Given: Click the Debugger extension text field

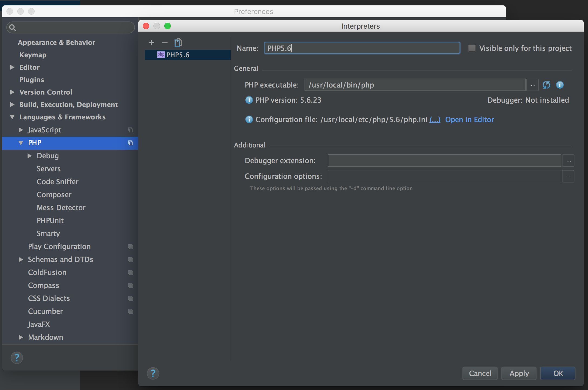Looking at the screenshot, I should (x=444, y=161).
